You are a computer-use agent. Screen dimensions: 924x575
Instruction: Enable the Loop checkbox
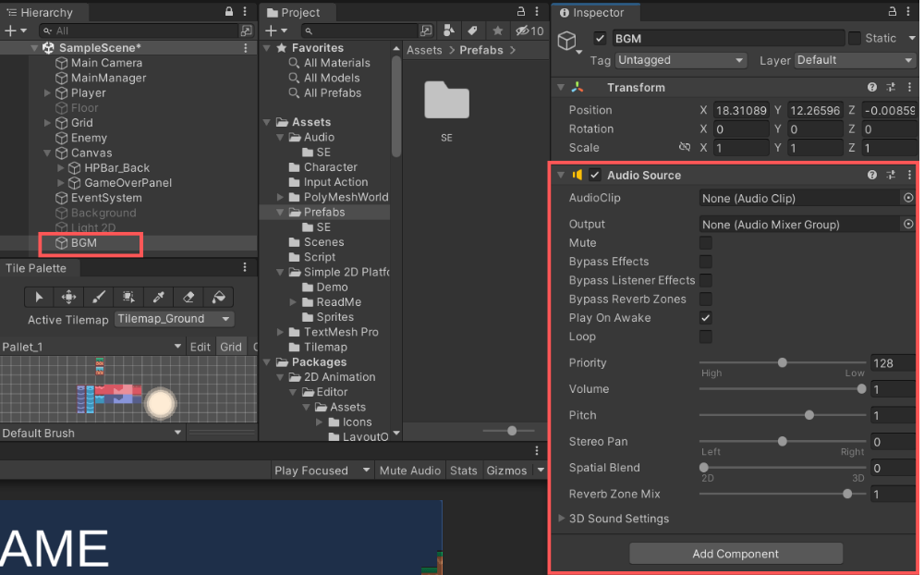point(706,336)
